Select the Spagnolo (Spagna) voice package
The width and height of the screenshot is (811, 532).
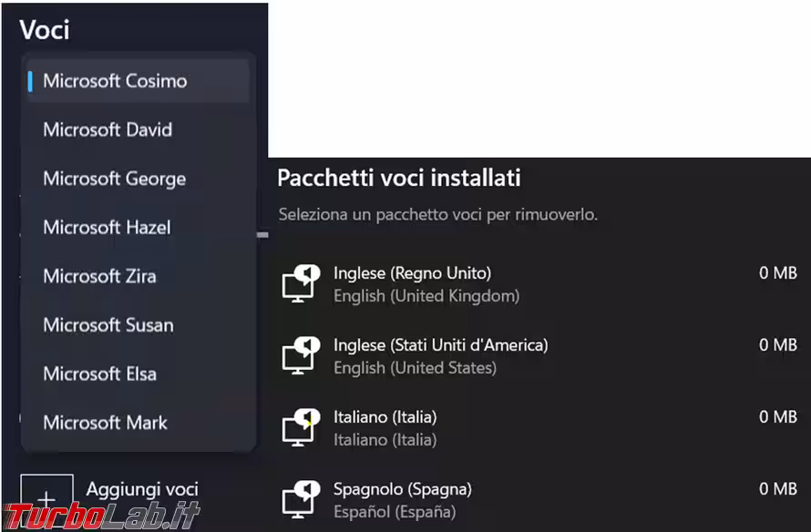pos(402,489)
